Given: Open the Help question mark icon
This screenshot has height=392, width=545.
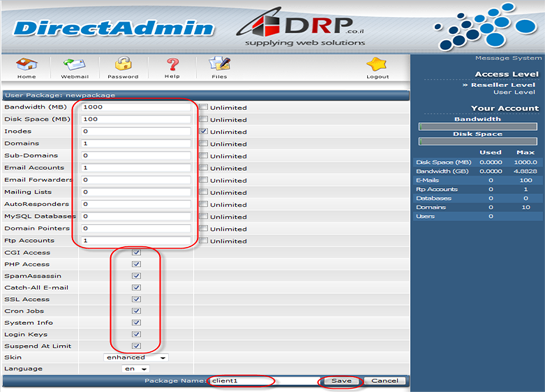Looking at the screenshot, I should click(171, 65).
